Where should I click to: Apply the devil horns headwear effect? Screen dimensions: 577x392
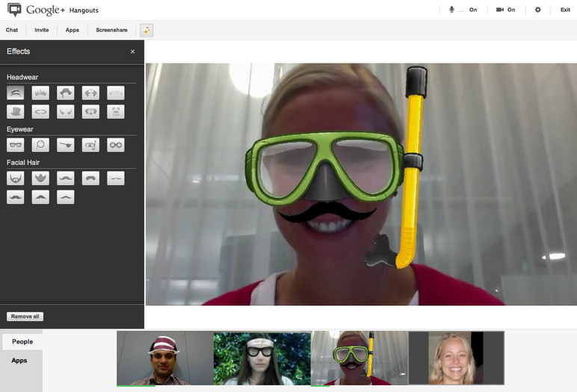tap(66, 112)
